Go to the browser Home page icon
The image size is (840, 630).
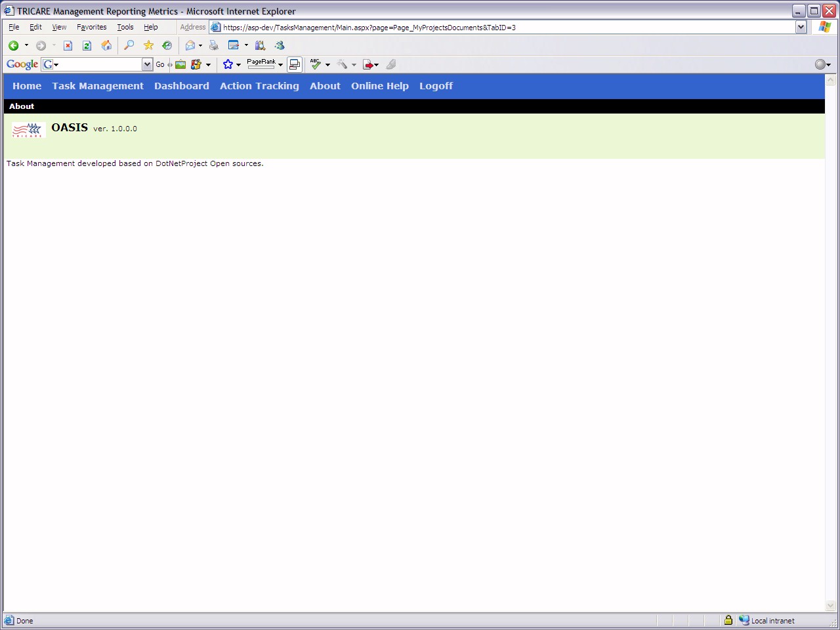(106, 45)
